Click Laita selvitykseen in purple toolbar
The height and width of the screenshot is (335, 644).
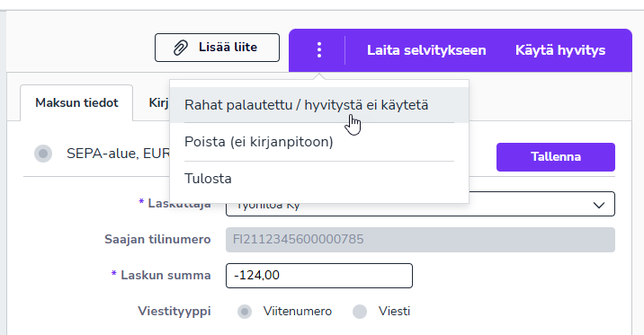426,50
